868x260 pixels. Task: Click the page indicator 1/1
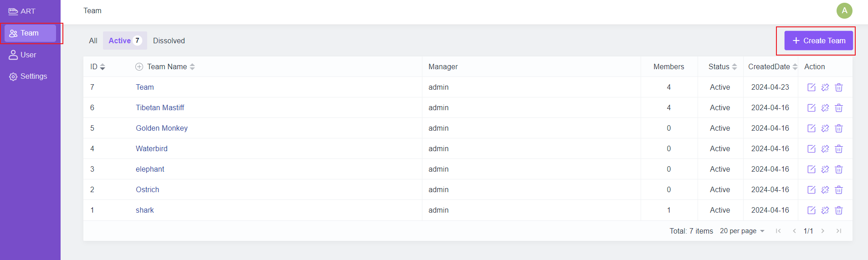pos(808,231)
